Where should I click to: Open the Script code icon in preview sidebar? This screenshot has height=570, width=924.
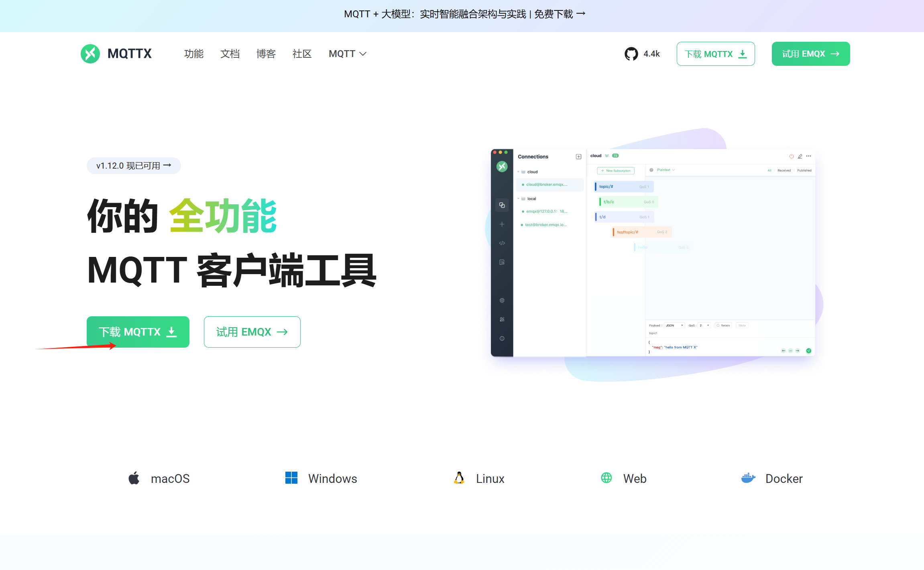[x=502, y=243]
